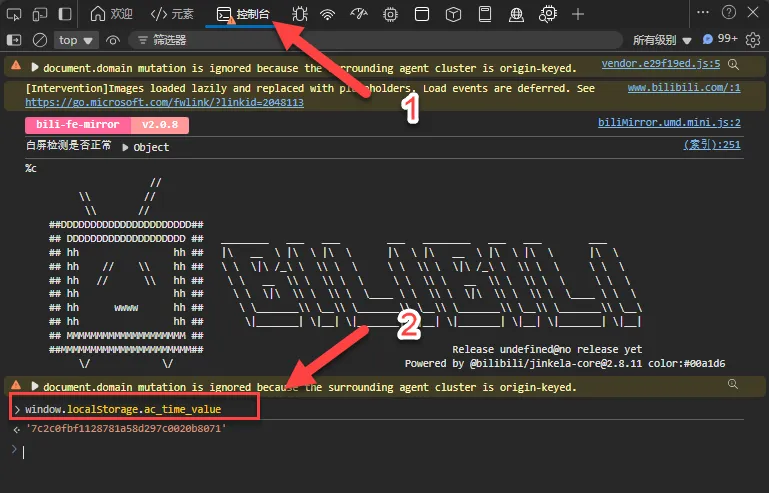Image resolution: width=769 pixels, height=493 pixels.
Task: Click the Release undefined@no release yet text
Action: click(547, 349)
